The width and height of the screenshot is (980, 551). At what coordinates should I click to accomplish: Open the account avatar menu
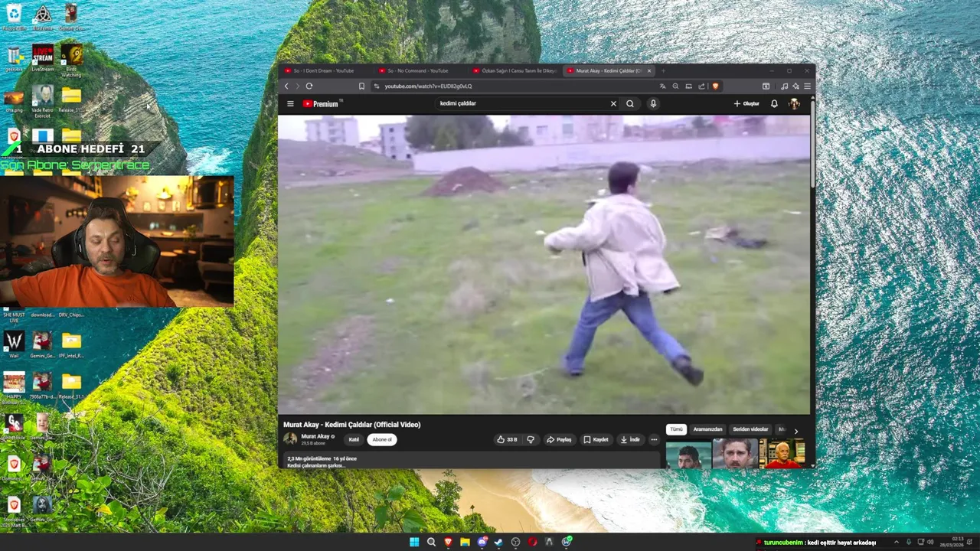[x=794, y=103]
